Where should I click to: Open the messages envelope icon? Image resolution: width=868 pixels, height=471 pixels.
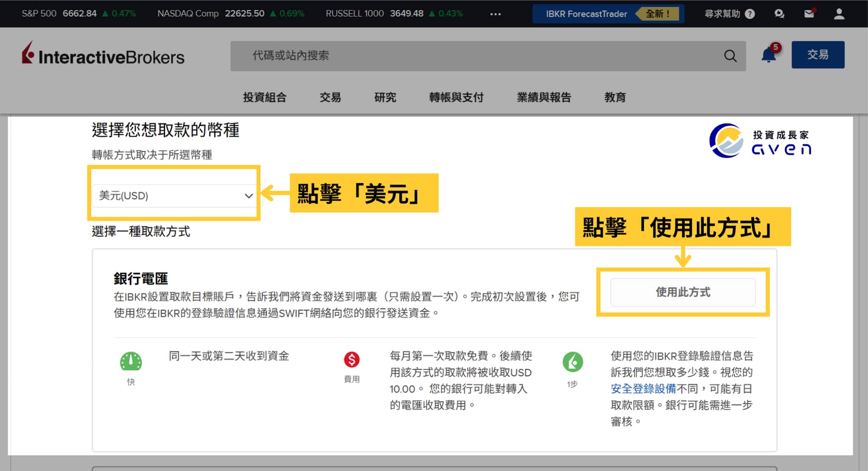(809, 14)
